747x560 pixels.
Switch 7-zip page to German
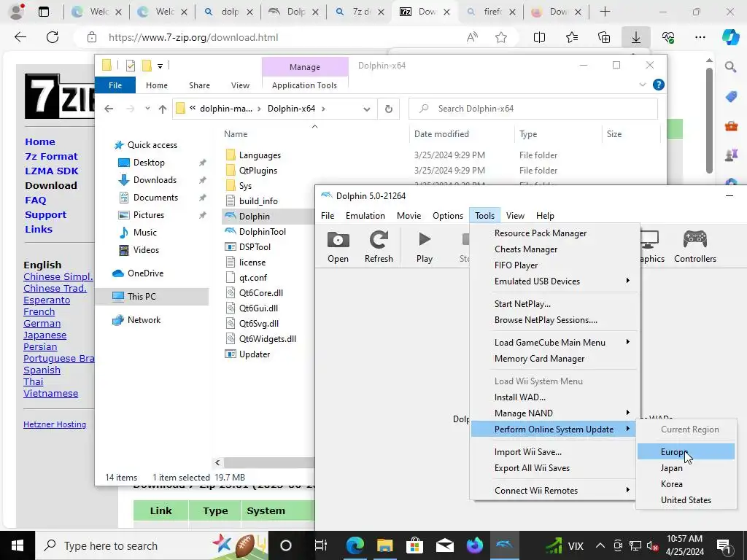pos(42,323)
